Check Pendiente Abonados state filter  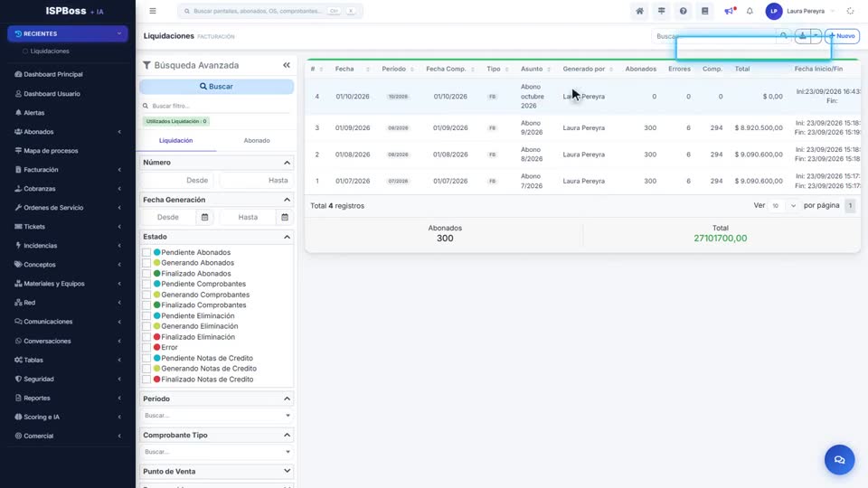pos(146,252)
